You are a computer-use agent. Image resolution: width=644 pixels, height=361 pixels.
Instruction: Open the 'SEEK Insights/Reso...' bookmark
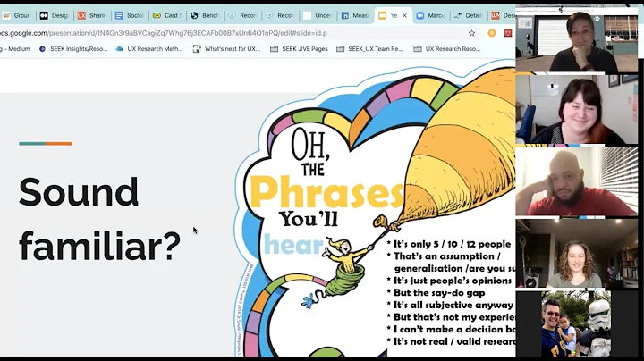pos(73,49)
